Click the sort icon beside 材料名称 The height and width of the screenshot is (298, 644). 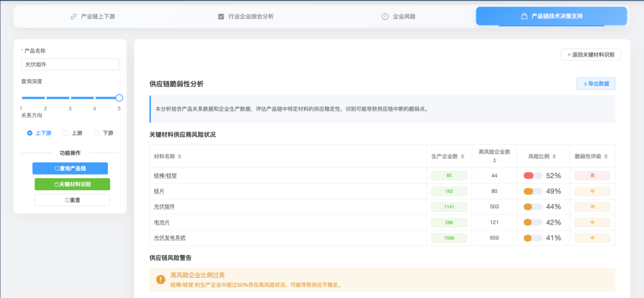(x=179, y=156)
